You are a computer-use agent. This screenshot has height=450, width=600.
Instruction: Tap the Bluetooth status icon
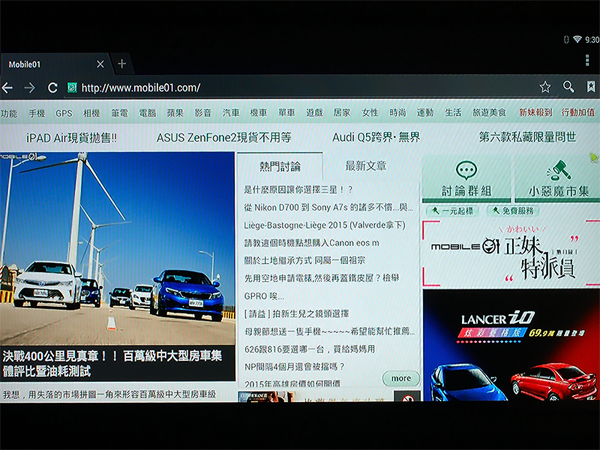(x=567, y=39)
